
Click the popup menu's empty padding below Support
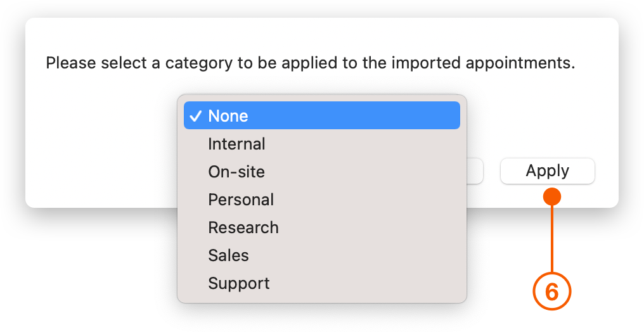click(321, 298)
